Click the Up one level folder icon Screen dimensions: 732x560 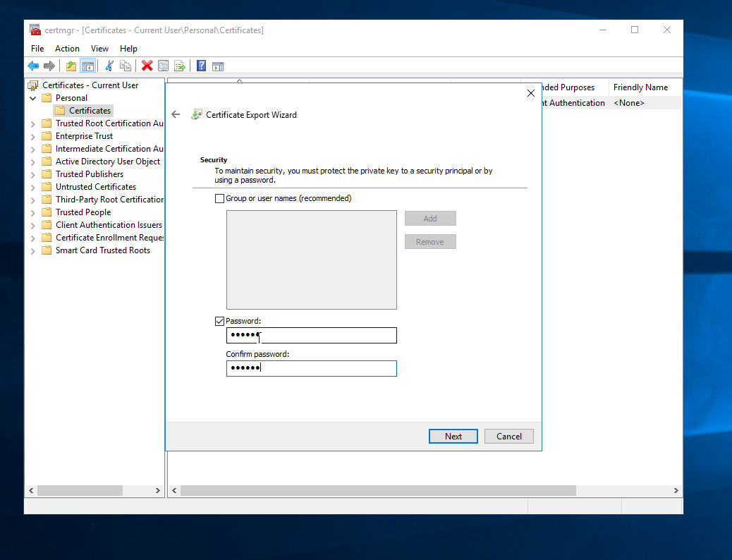point(71,66)
